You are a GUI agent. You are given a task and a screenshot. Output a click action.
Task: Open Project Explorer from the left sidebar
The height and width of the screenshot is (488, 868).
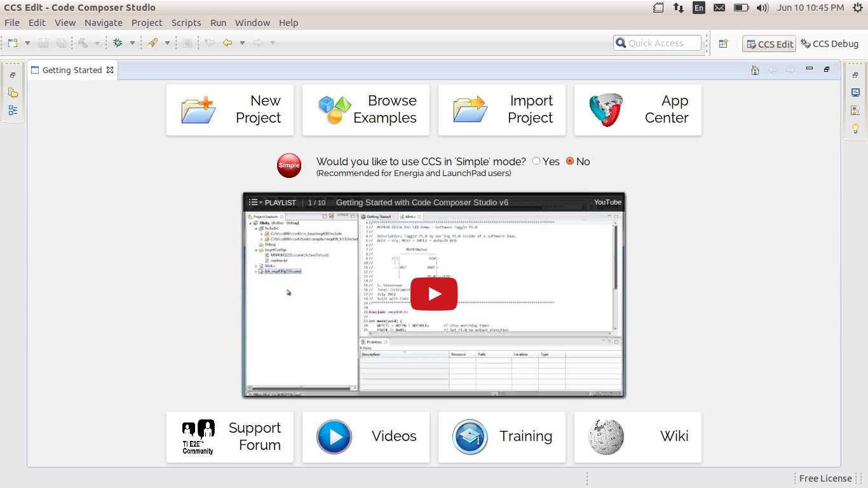coord(13,92)
